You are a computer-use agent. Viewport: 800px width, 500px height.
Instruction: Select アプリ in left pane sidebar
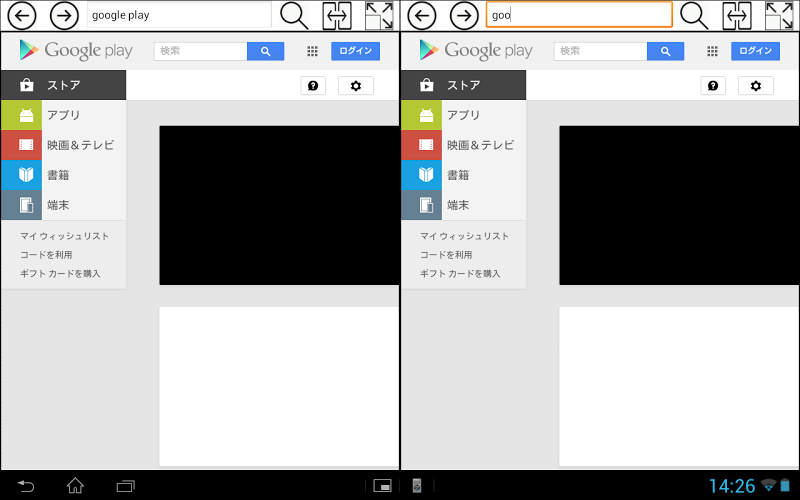(63, 115)
